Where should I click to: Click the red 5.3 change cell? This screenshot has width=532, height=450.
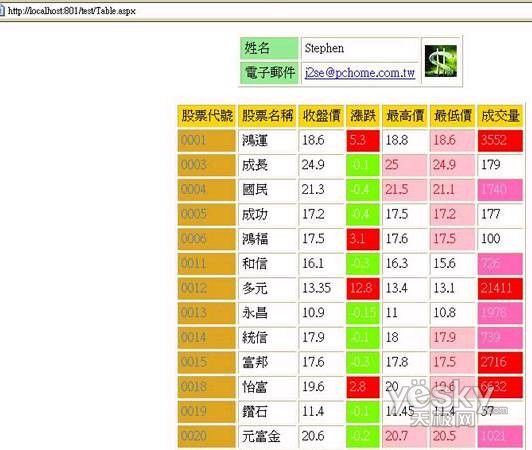click(363, 140)
